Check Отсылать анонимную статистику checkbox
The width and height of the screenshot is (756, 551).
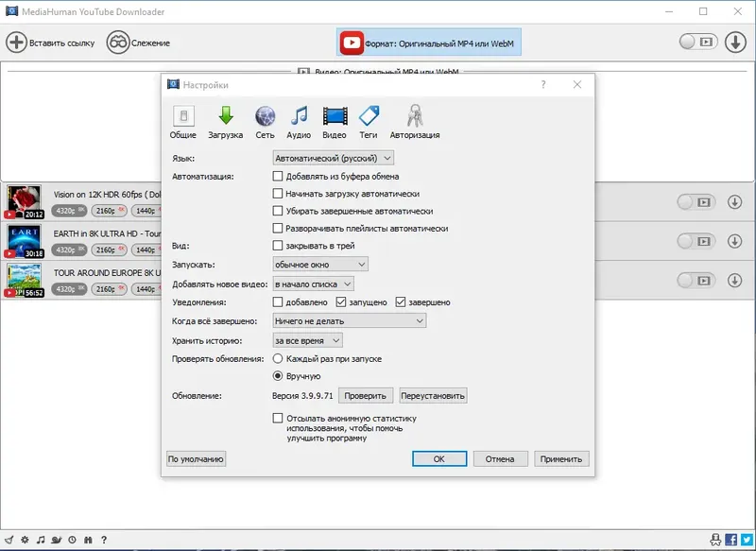(x=278, y=419)
